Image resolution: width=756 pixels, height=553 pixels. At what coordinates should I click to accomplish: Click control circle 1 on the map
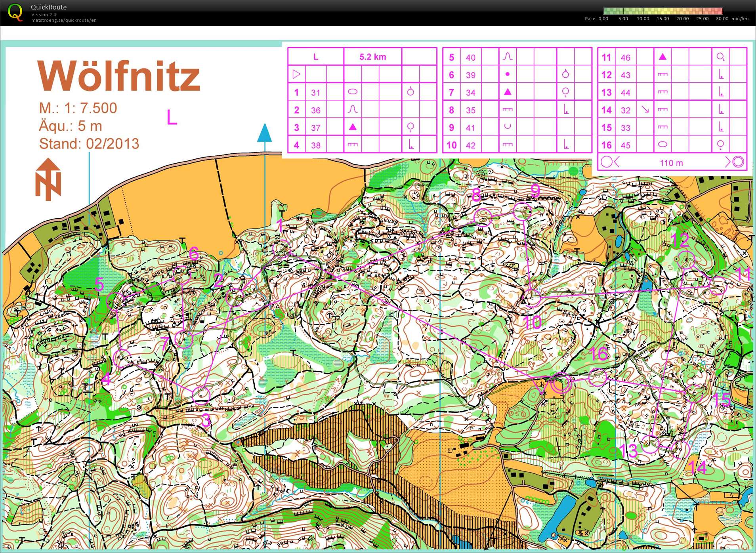pos(281,249)
